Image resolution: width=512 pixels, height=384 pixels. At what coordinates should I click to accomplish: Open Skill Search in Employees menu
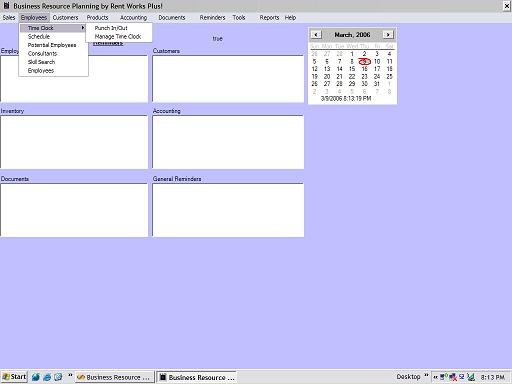coord(41,62)
